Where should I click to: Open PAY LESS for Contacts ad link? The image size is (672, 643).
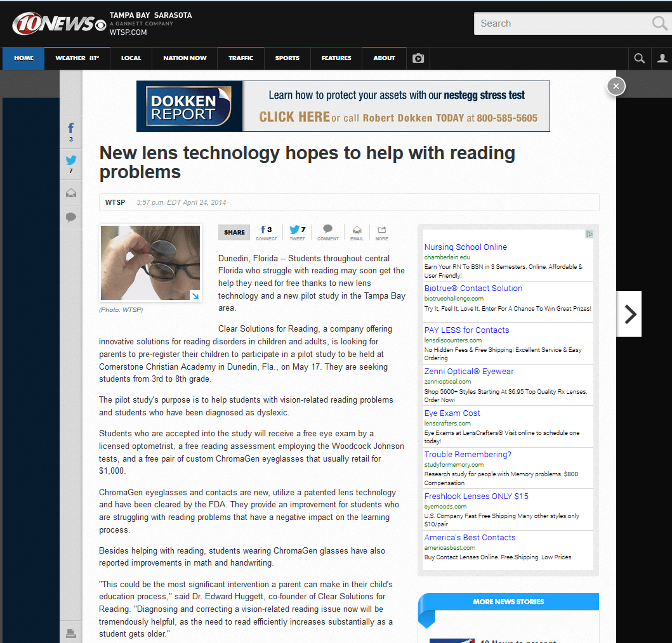coord(466,330)
